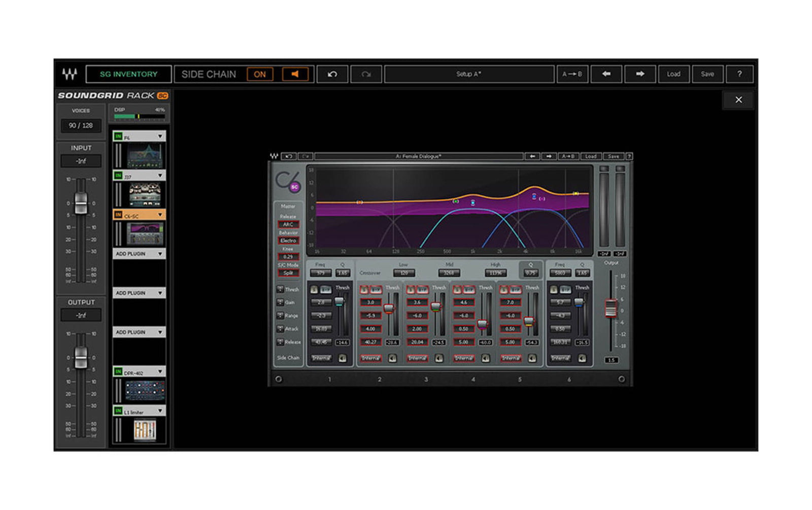Click band 4 side chain listen speaker
Screen dimensions: 812x510
[486, 358]
